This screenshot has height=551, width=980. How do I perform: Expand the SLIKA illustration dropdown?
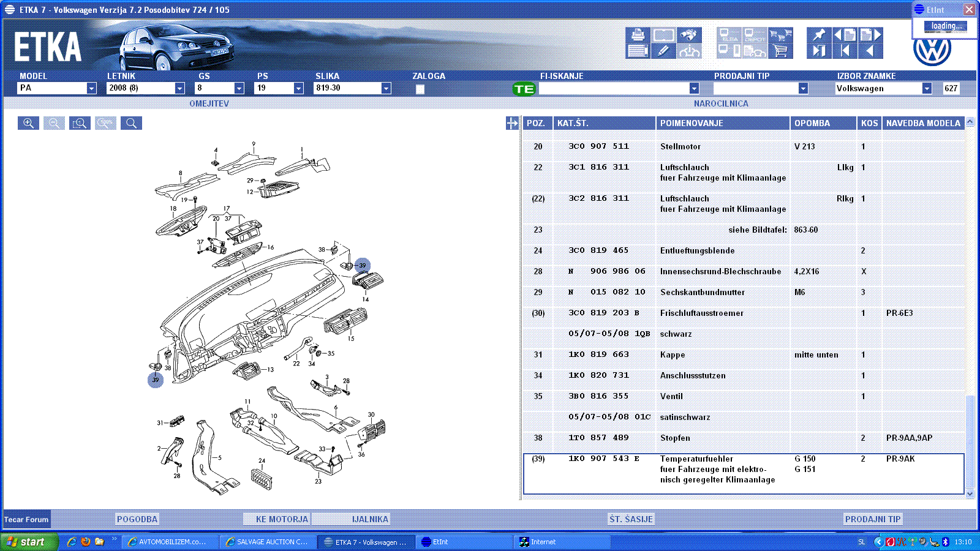[386, 88]
